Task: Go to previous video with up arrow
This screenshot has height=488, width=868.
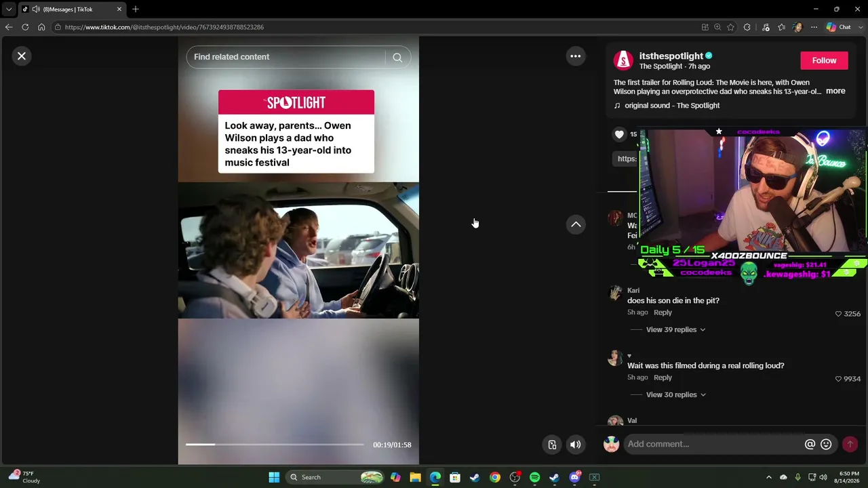Action: point(576,224)
